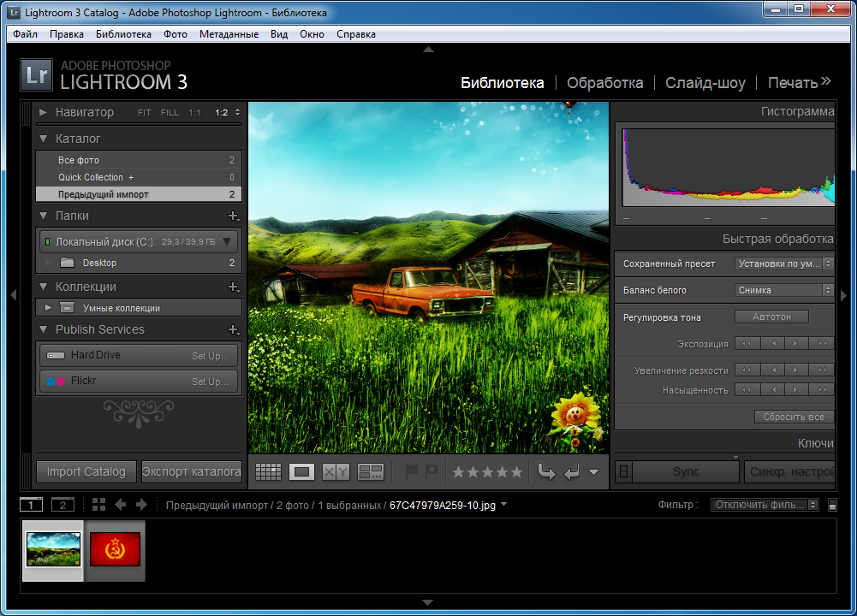Select main window button 1
This screenshot has height=616, width=857.
(x=31, y=505)
